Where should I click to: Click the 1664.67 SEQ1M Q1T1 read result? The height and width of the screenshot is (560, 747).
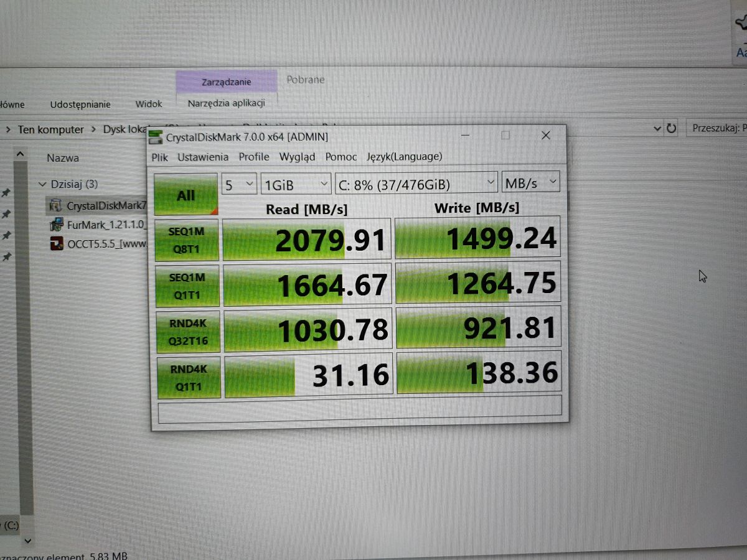[x=308, y=284]
